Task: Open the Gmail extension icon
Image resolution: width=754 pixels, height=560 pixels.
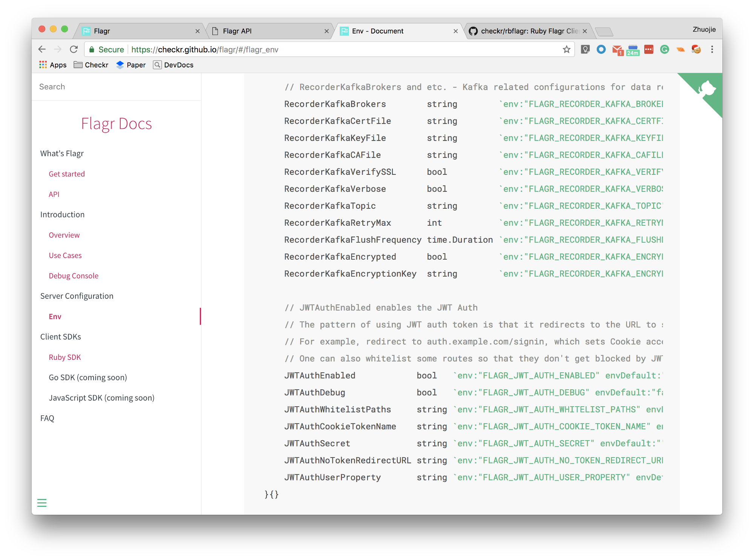Action: tap(617, 49)
